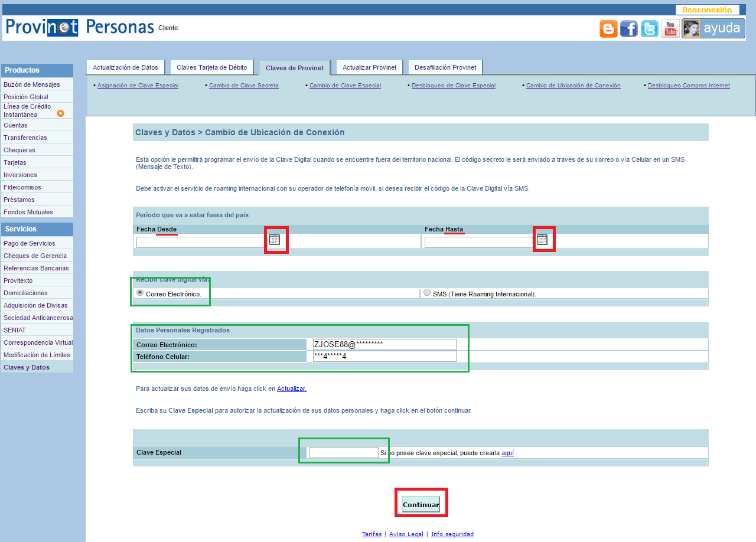Open Adquisición de Divisas in sidebar
This screenshot has width=756, height=542.
[x=37, y=305]
